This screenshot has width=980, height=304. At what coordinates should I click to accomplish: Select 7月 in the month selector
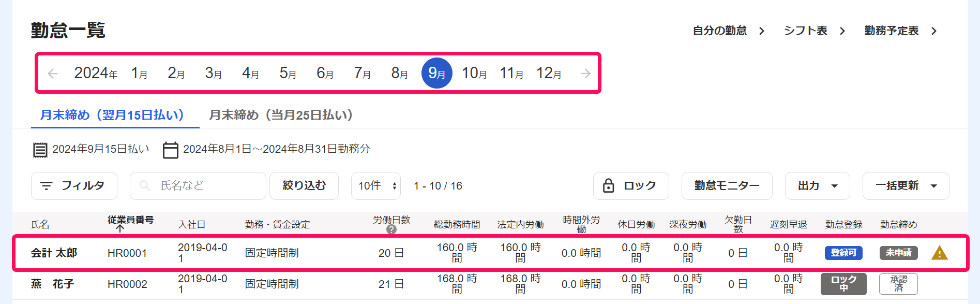pyautogui.click(x=363, y=74)
